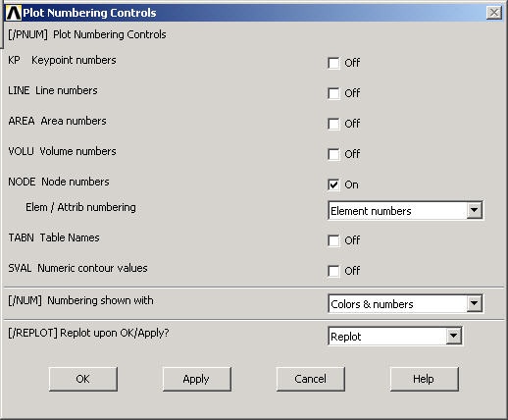This screenshot has height=420, width=508.
Task: Open the Replot upon OK/Apply dropdown arrow
Action: coord(453,336)
